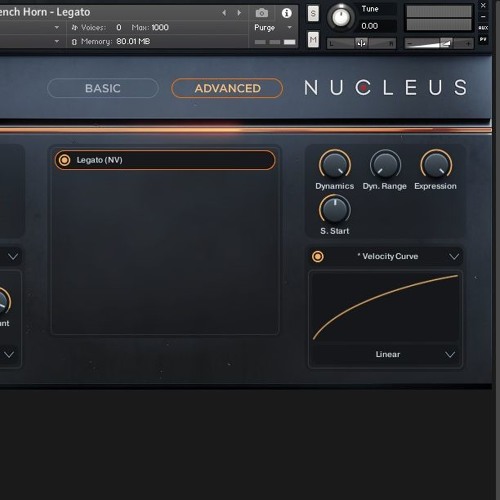500x500 pixels.
Task: Toggle the Legato (NV) articulation button
Action: coord(64,160)
